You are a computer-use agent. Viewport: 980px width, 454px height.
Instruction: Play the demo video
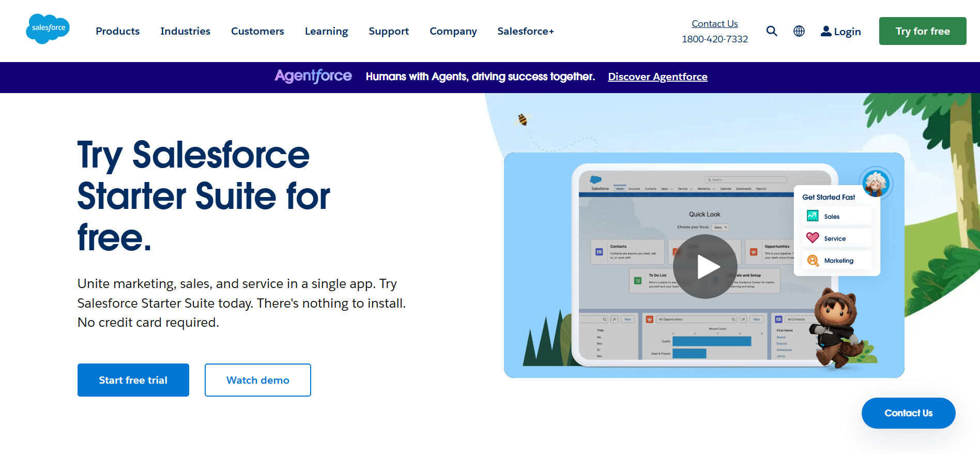pyautogui.click(x=705, y=266)
